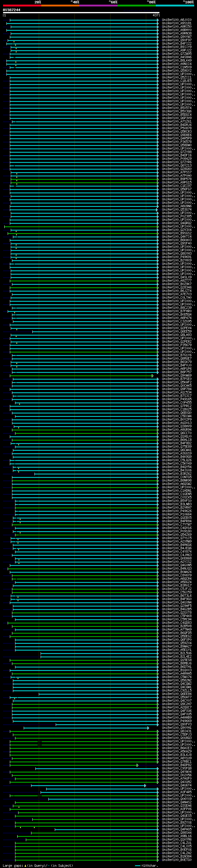Viewport: 197px width, 868px height.
Task: Select the UniRef100_B9SGS2 label
Action: click(x=177, y=233)
